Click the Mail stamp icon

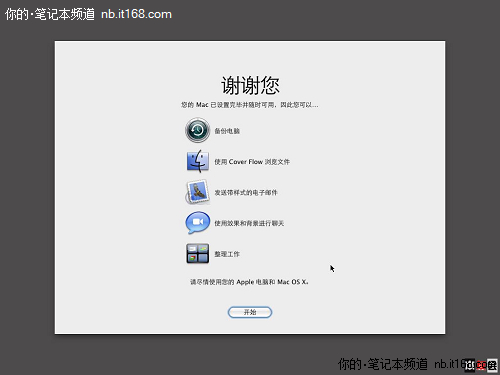[197, 192]
